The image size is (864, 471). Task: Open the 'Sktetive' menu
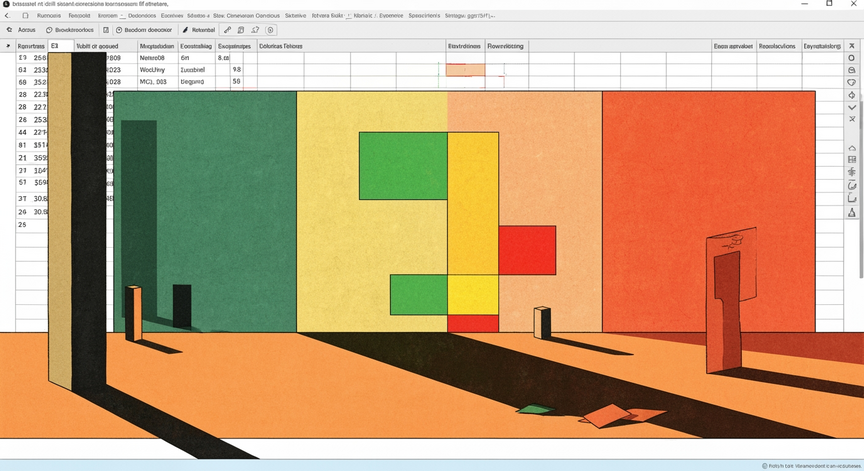pyautogui.click(x=295, y=16)
